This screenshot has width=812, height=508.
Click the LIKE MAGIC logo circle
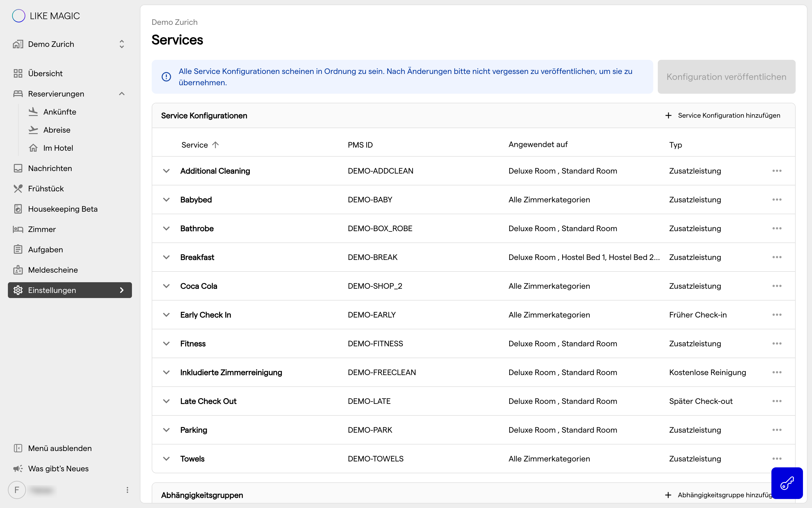(19, 16)
